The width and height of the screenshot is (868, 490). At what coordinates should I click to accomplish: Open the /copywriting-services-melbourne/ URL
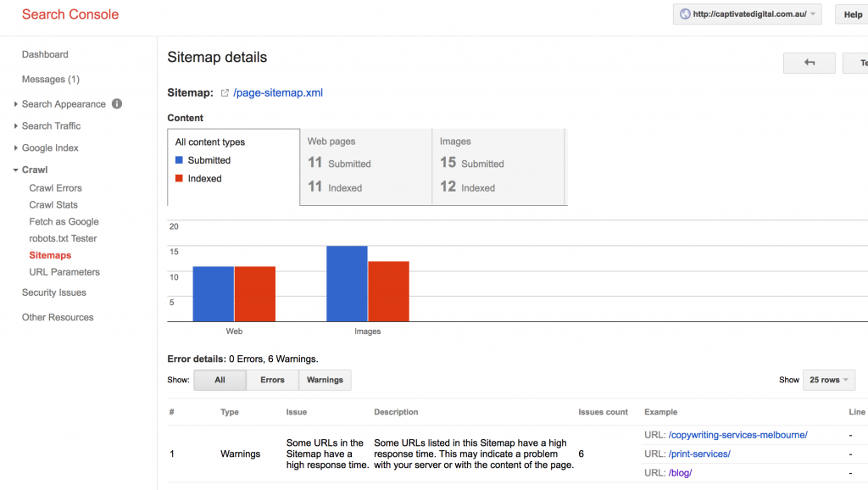pos(738,435)
